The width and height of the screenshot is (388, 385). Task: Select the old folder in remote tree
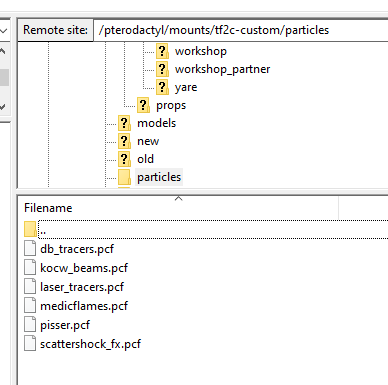[x=145, y=159]
